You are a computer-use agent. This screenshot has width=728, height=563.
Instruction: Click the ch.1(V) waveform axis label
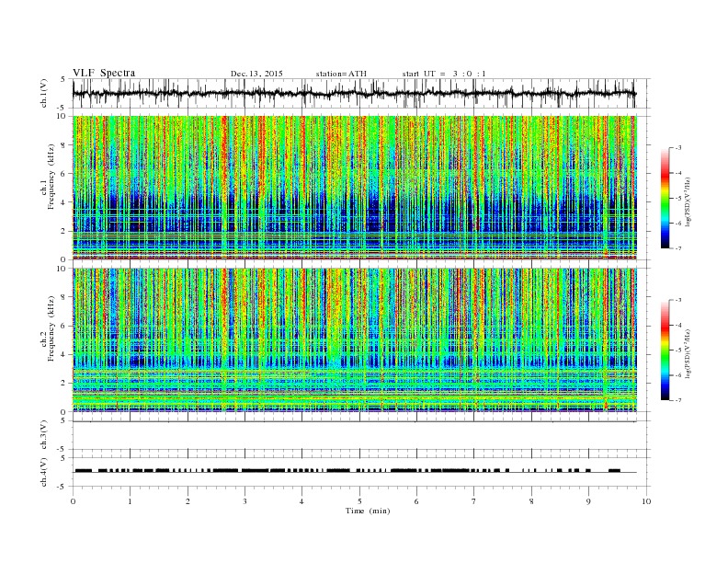click(43, 93)
